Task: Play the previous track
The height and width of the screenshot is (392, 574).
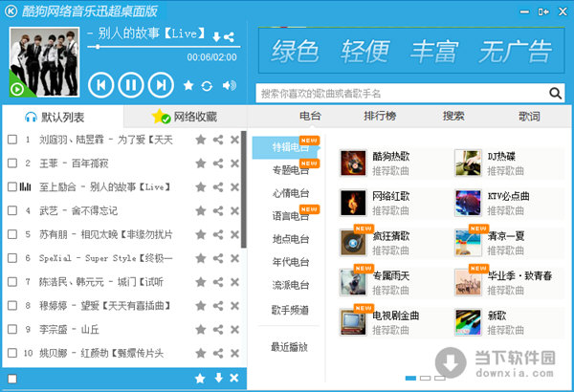Action: point(100,85)
